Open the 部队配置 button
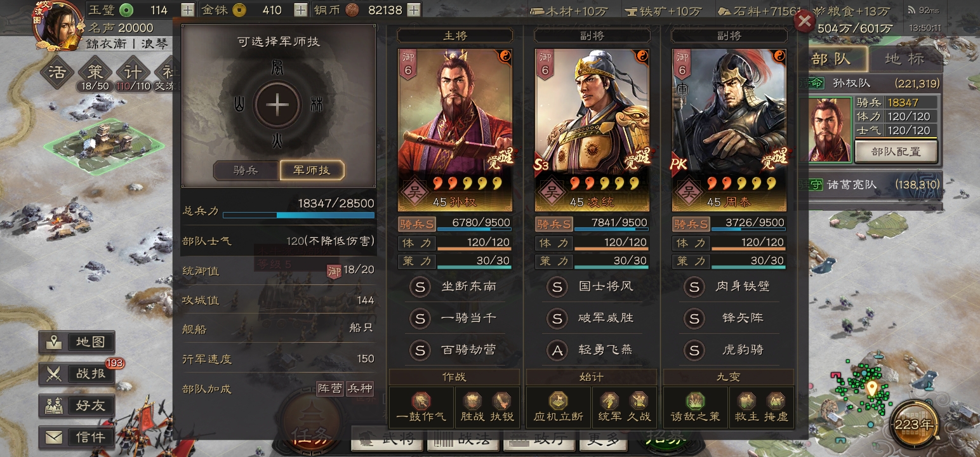This screenshot has width=980, height=457. 896,152
